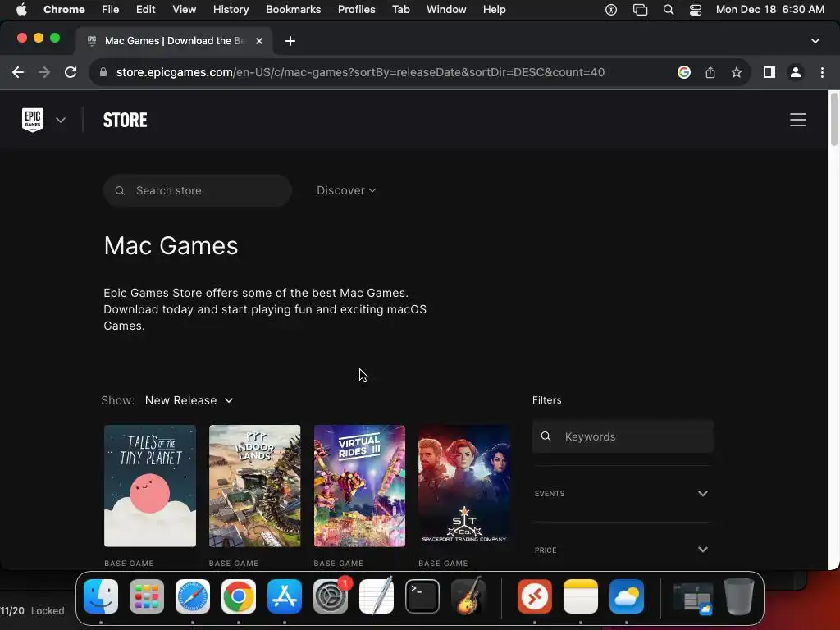Open the Profiles menu
The width and height of the screenshot is (840, 630).
coord(356,10)
